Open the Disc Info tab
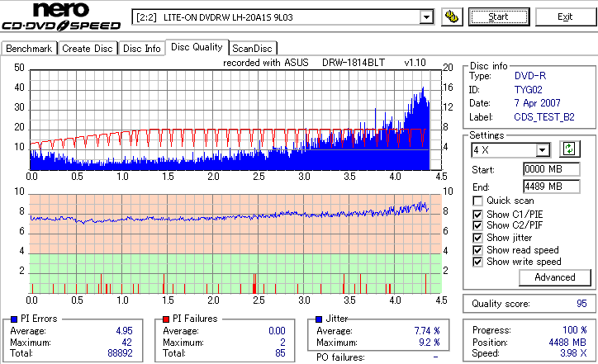598x364 pixels. (142, 49)
